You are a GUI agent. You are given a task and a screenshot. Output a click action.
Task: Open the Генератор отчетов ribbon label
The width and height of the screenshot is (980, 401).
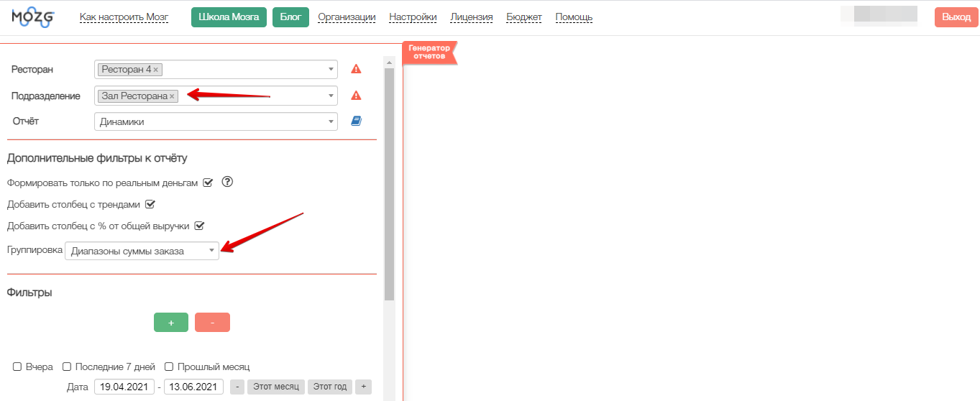pos(429,52)
